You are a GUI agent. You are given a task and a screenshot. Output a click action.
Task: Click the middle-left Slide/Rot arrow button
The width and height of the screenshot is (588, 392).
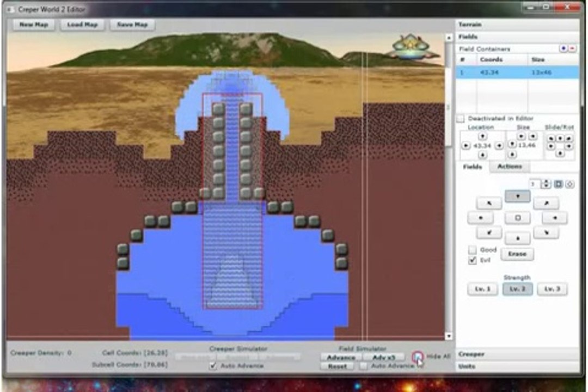(x=550, y=146)
